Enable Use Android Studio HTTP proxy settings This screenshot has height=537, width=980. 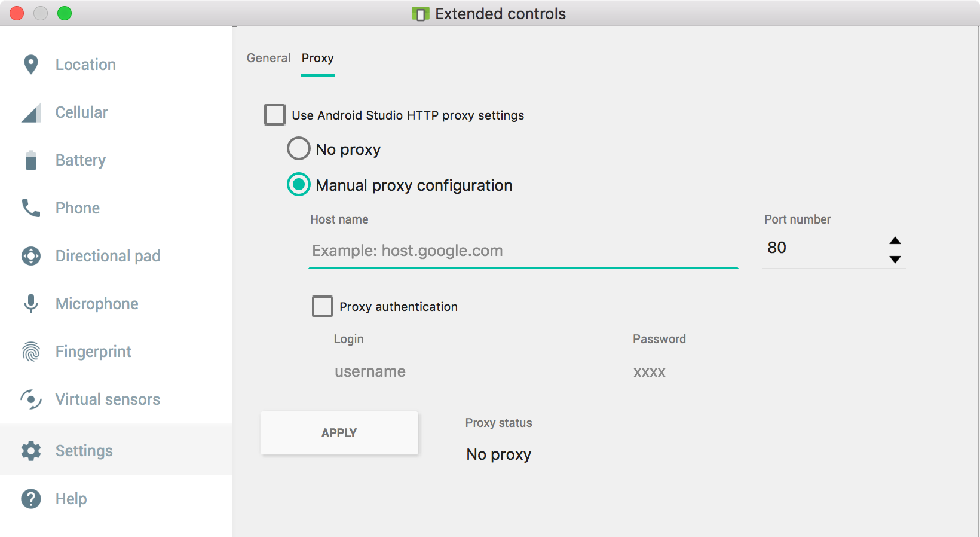(x=275, y=115)
